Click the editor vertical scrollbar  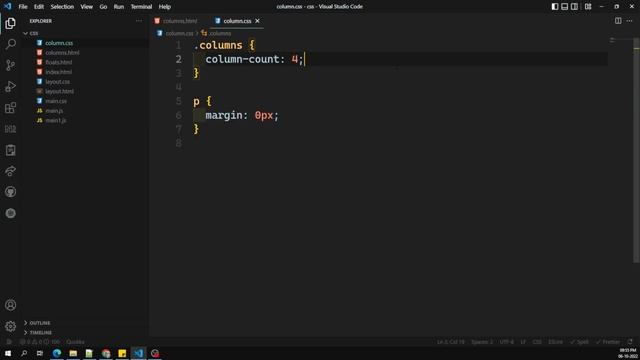coord(636,150)
